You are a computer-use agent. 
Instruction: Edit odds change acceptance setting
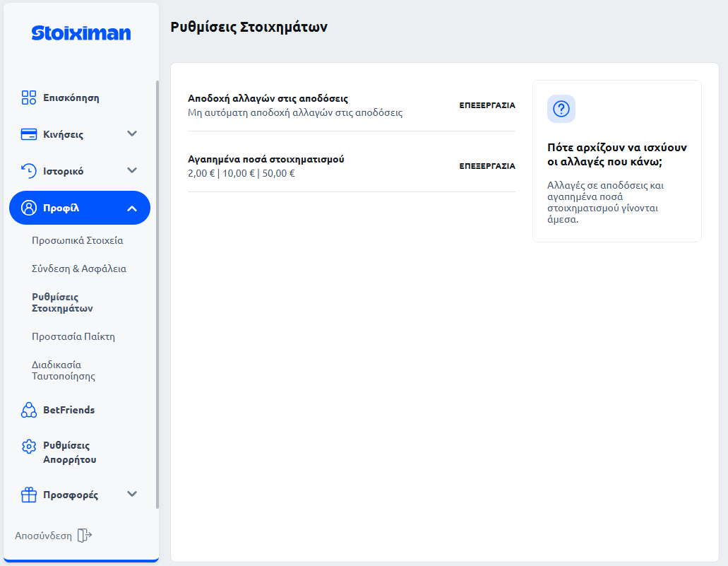tap(487, 105)
